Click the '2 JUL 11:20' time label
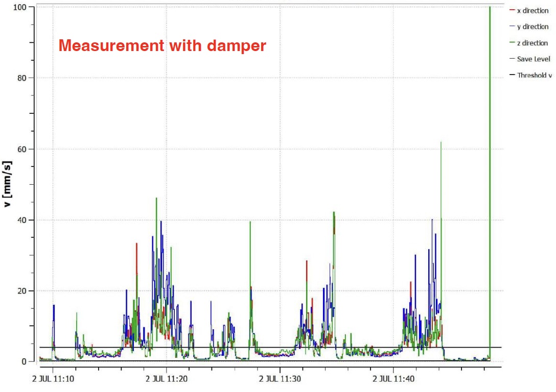This screenshot has width=556, height=392. point(167,379)
